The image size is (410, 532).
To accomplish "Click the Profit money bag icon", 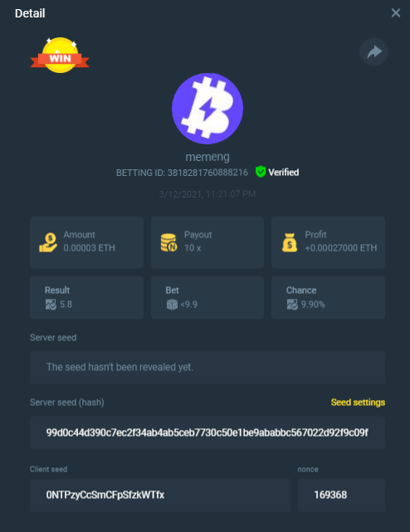I will coord(290,242).
